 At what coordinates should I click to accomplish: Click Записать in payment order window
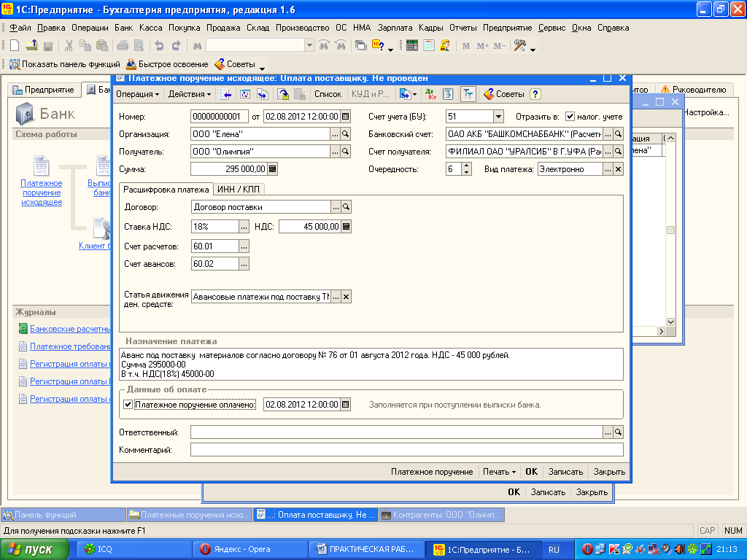(x=565, y=472)
